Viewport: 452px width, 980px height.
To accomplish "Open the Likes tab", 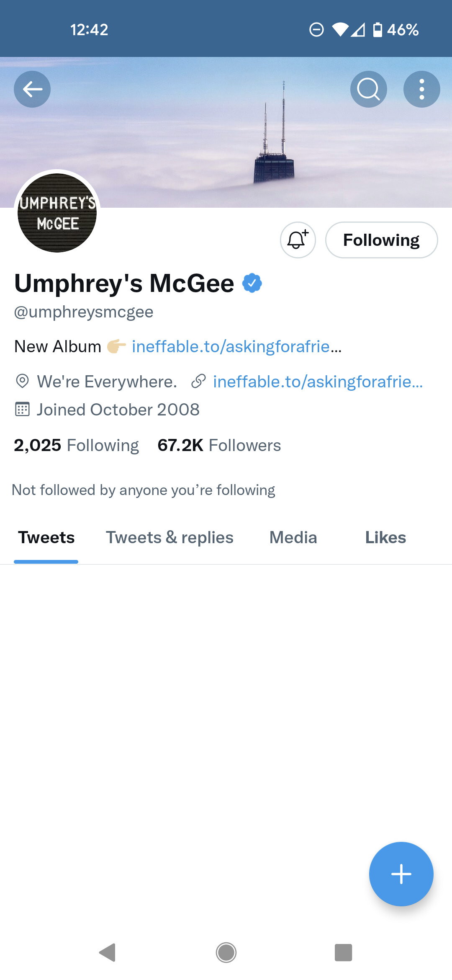I will pyautogui.click(x=385, y=538).
